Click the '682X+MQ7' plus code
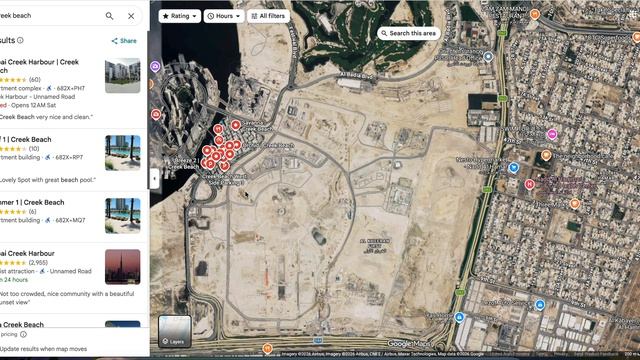 tap(70, 220)
